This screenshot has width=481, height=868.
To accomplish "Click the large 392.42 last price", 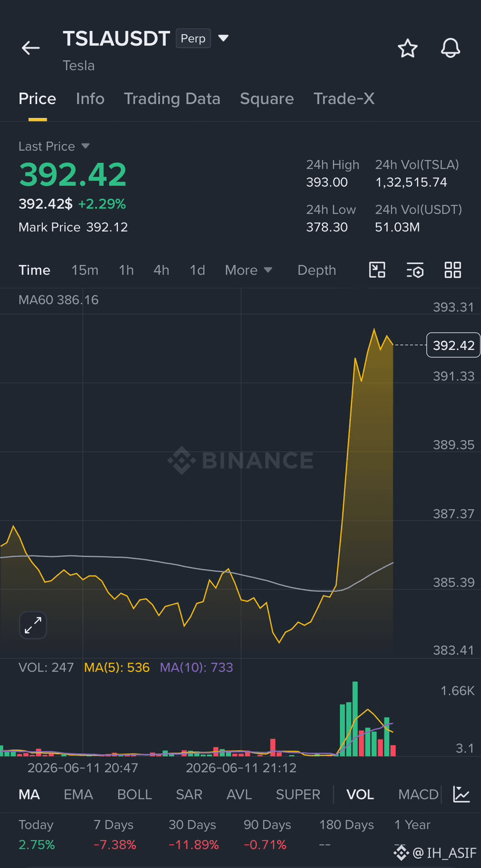I will 73,174.
